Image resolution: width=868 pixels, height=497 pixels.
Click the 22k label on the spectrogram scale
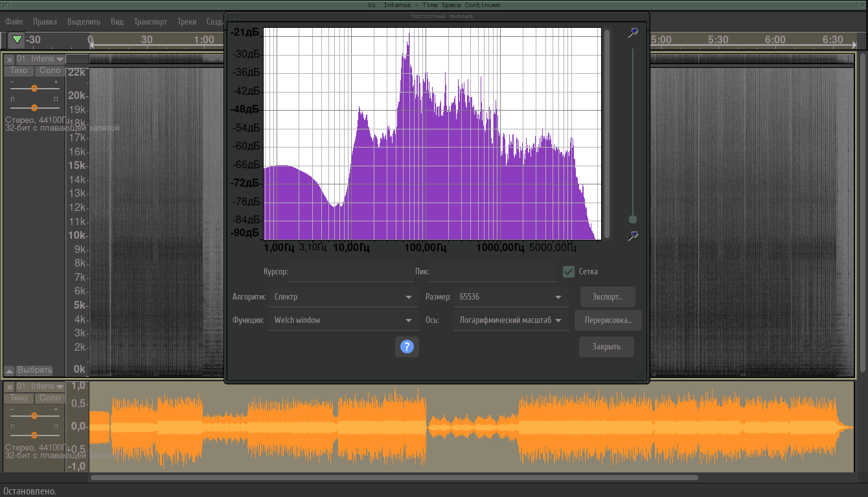click(77, 72)
